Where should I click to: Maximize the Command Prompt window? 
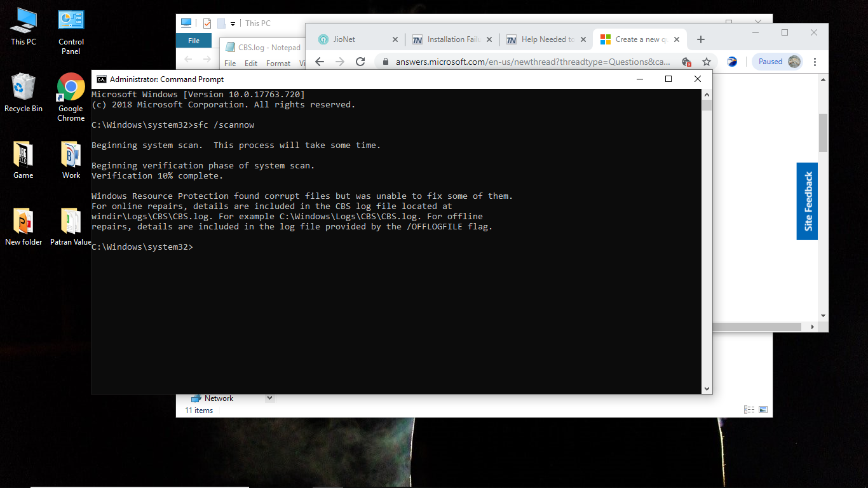(x=668, y=79)
